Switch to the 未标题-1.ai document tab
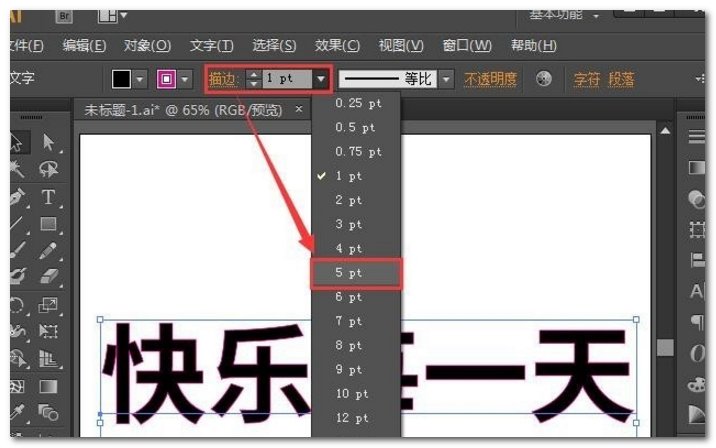 point(183,110)
